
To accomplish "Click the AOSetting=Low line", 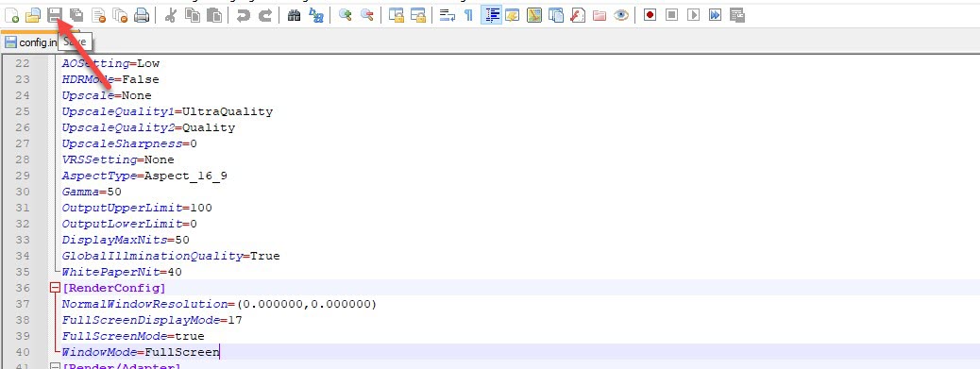I will (110, 63).
